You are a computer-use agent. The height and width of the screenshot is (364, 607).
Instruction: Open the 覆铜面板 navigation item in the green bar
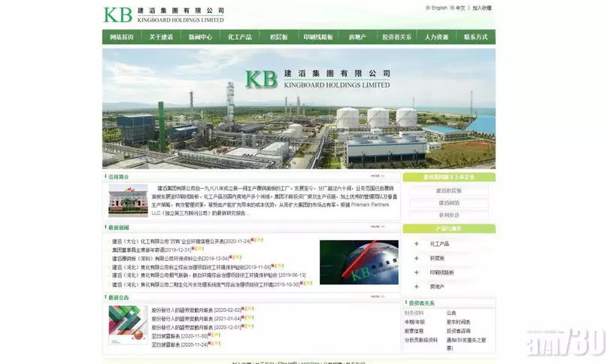pos(279,37)
